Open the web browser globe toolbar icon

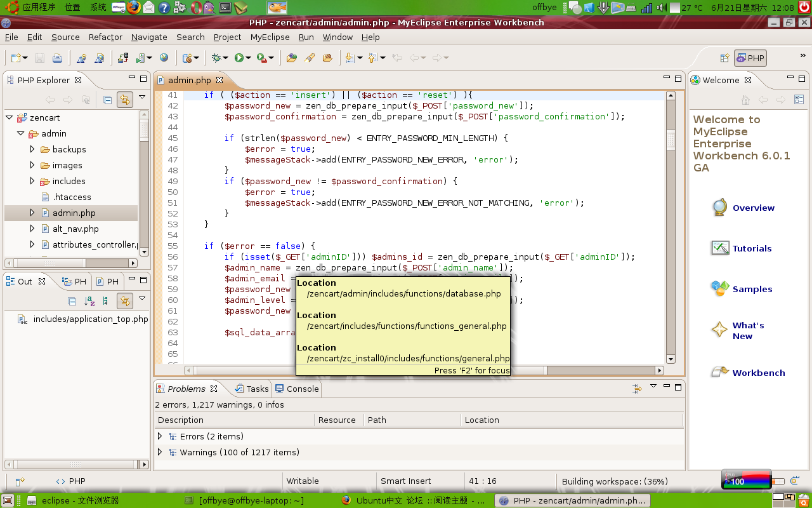tap(164, 58)
